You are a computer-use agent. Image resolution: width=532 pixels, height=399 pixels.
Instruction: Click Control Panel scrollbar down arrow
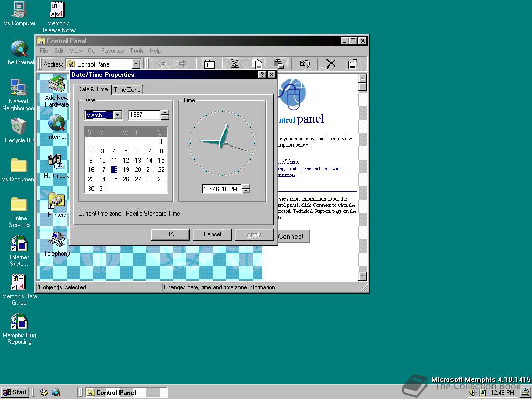tap(362, 276)
